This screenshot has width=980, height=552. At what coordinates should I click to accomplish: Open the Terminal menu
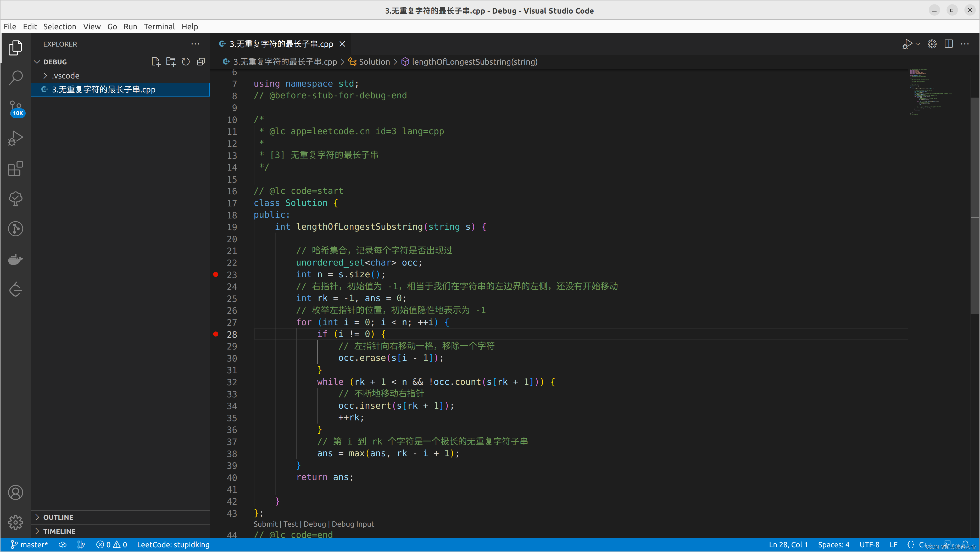[159, 27]
